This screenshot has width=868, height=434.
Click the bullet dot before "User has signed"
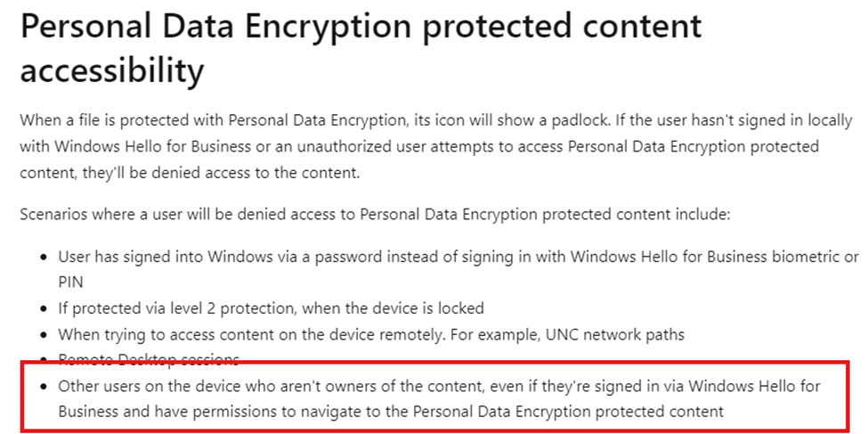[44, 258]
